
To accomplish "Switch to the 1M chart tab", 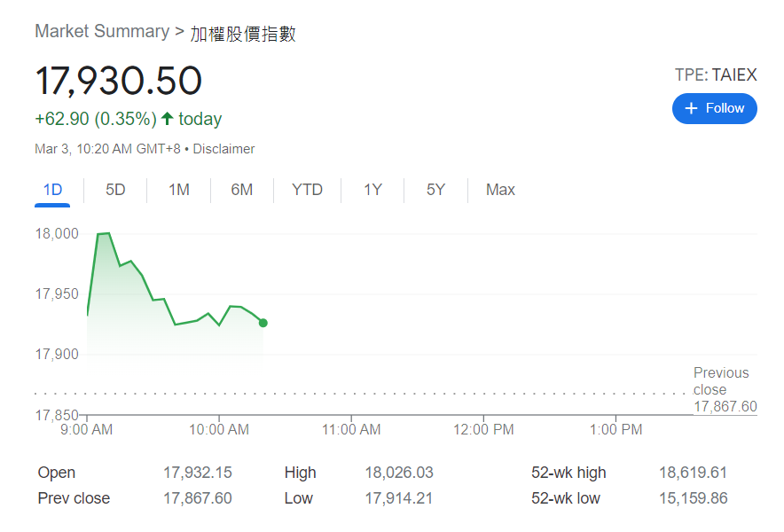I will (179, 190).
